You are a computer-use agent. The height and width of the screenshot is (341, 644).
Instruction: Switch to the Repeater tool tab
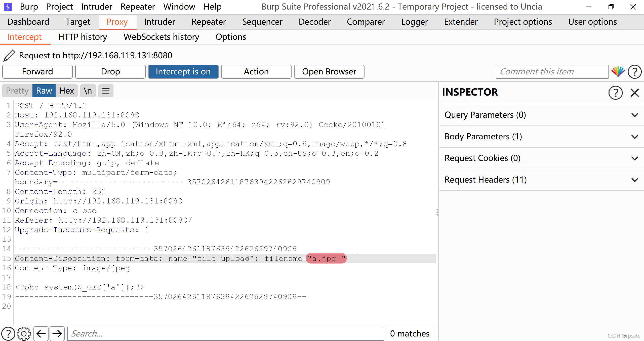209,22
